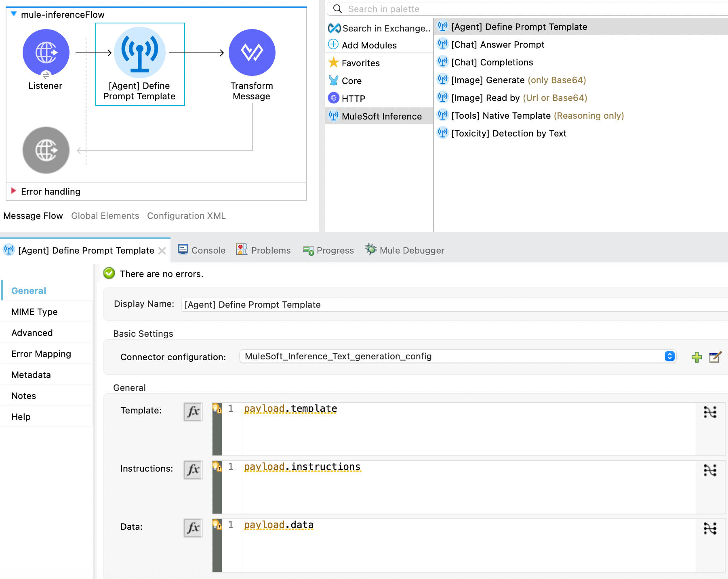Click the warning lightbulb in the Instructions editor

pos(217,466)
